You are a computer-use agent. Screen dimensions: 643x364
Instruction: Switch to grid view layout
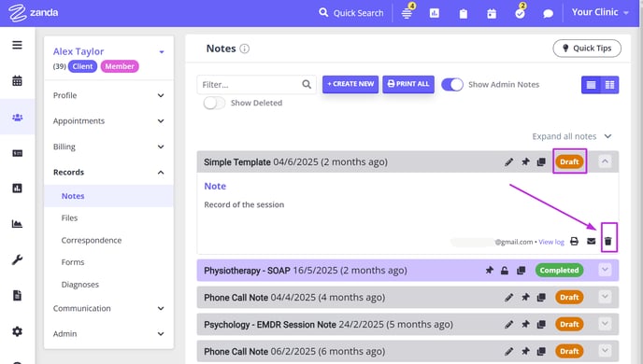(x=609, y=85)
